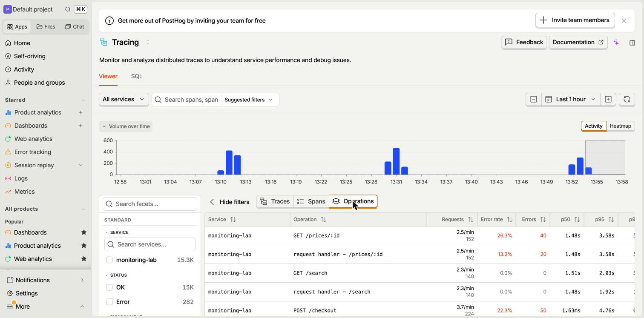Open the All services dropdown
This screenshot has width=644, height=318.
point(124,100)
